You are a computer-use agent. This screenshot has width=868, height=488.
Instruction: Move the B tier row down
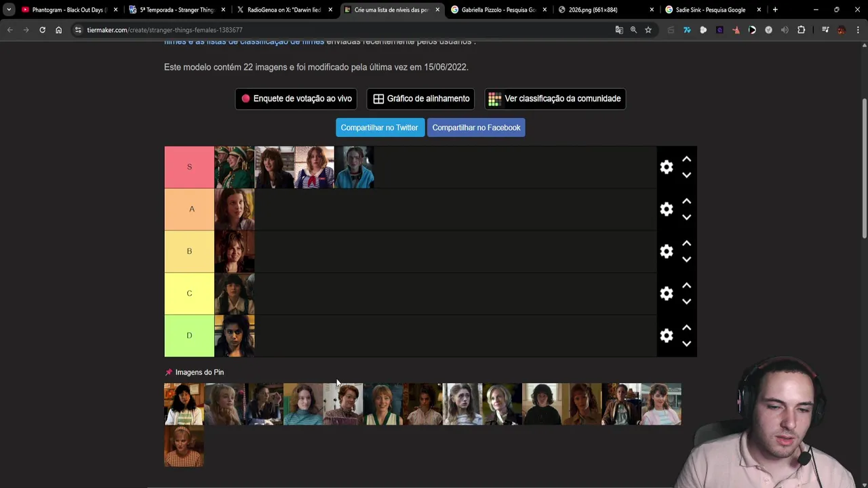click(x=686, y=259)
